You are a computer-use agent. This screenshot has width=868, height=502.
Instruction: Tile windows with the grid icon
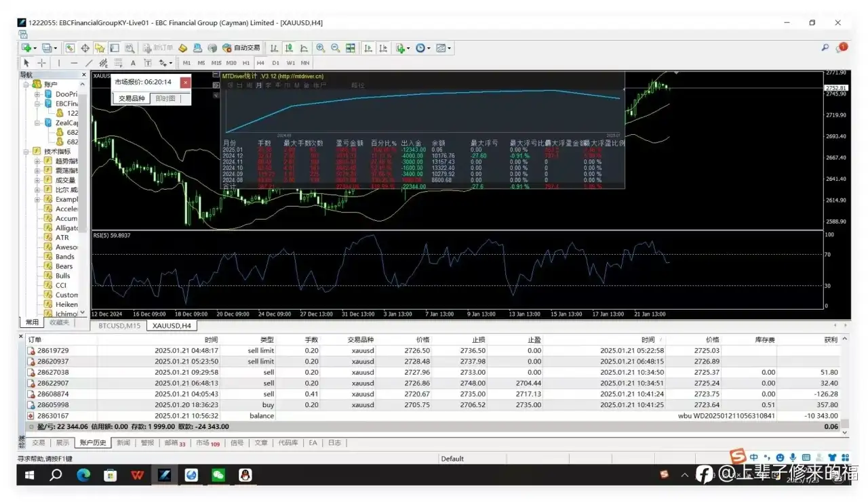pos(351,48)
